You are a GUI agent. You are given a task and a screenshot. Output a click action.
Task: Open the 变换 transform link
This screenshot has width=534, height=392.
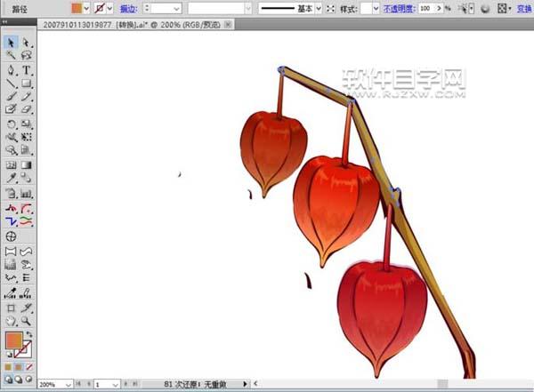(524, 8)
